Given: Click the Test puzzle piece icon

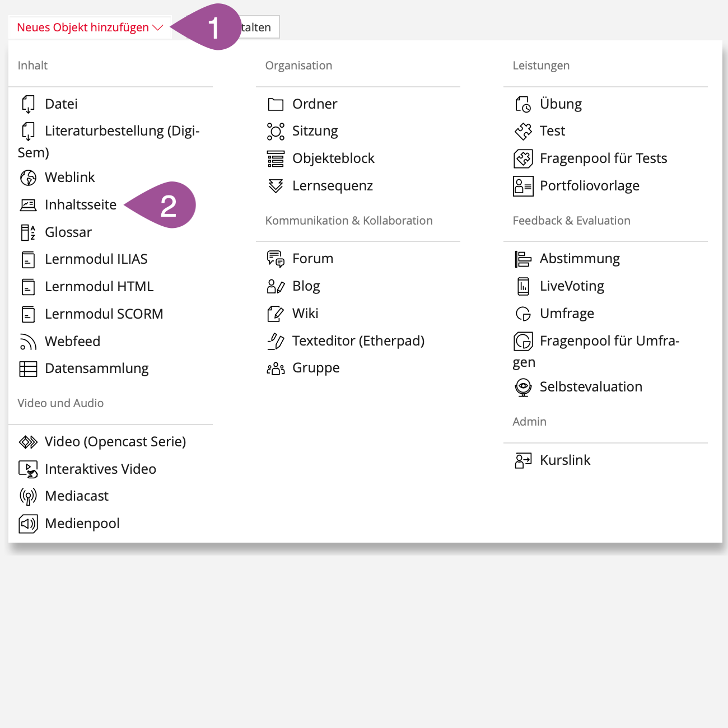Looking at the screenshot, I should click(523, 132).
